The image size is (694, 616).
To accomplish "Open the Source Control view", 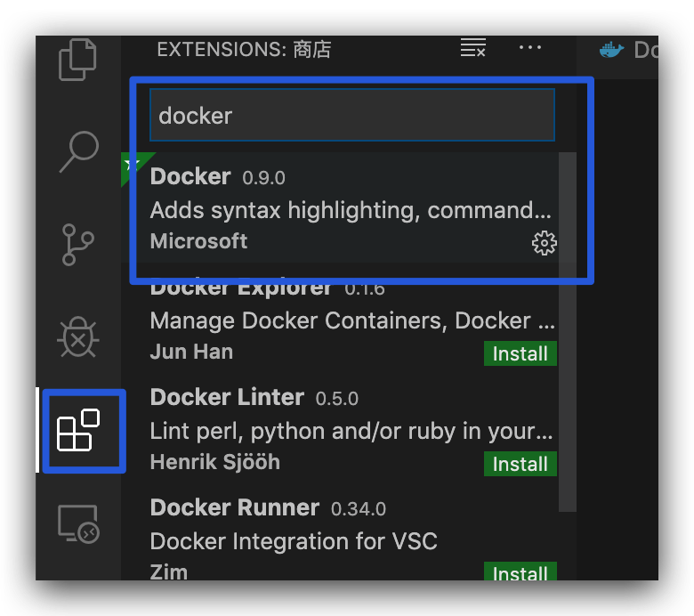I will 78,245.
